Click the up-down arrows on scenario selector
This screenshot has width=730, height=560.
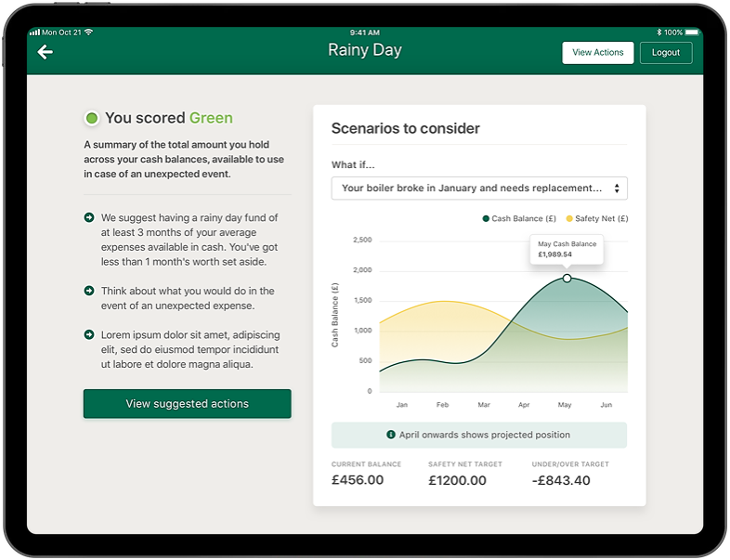click(x=616, y=189)
